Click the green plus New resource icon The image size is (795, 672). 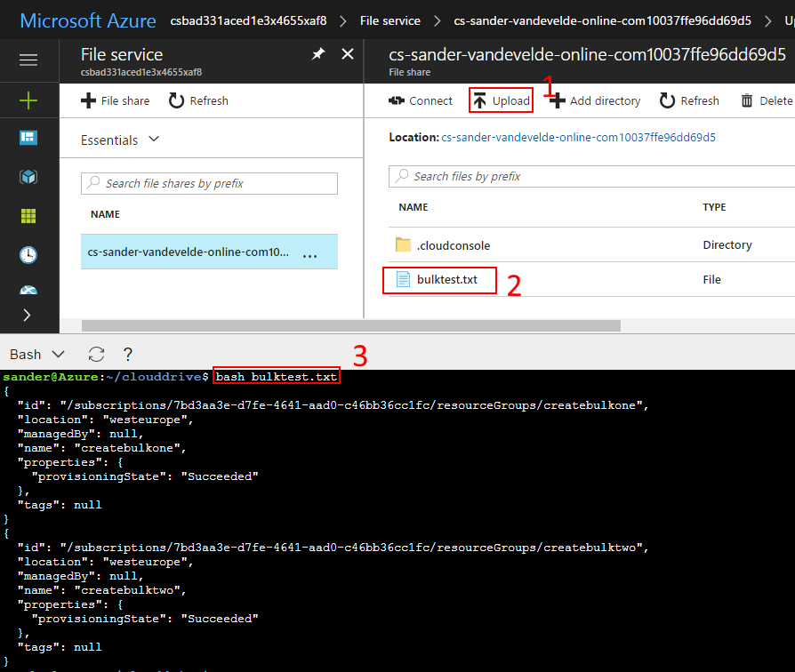pos(28,100)
